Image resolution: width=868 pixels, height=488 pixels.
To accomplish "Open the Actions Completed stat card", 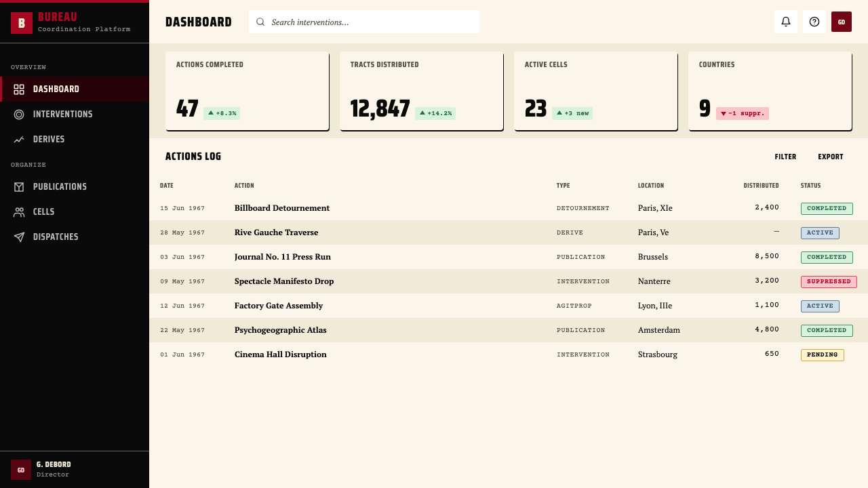I will pyautogui.click(x=247, y=91).
